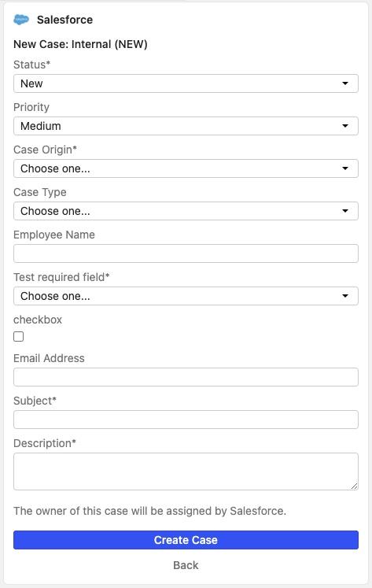Click the Create Case button
The width and height of the screenshot is (372, 588).
pyautogui.click(x=186, y=540)
